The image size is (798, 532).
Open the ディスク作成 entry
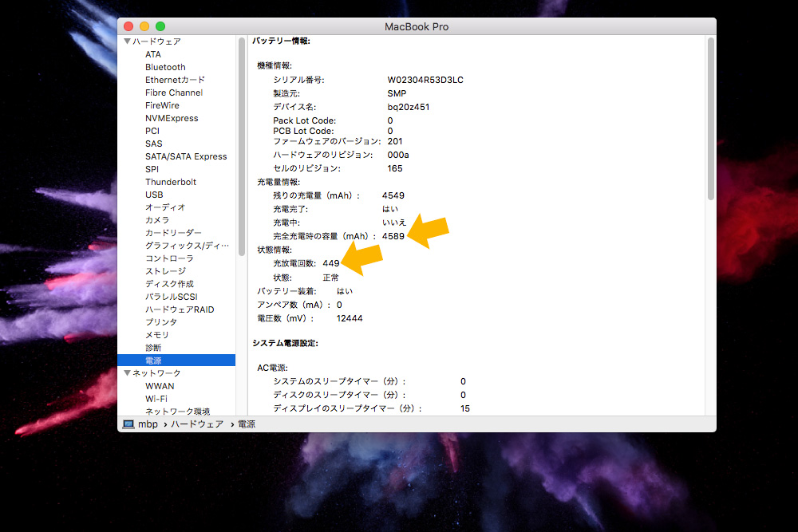tap(169, 284)
